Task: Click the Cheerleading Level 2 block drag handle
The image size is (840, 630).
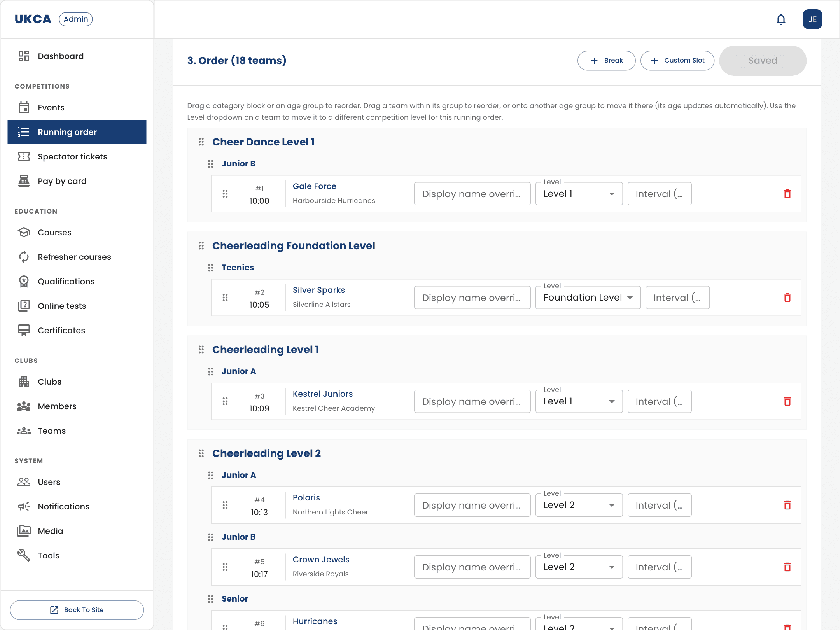Action: pyautogui.click(x=201, y=453)
